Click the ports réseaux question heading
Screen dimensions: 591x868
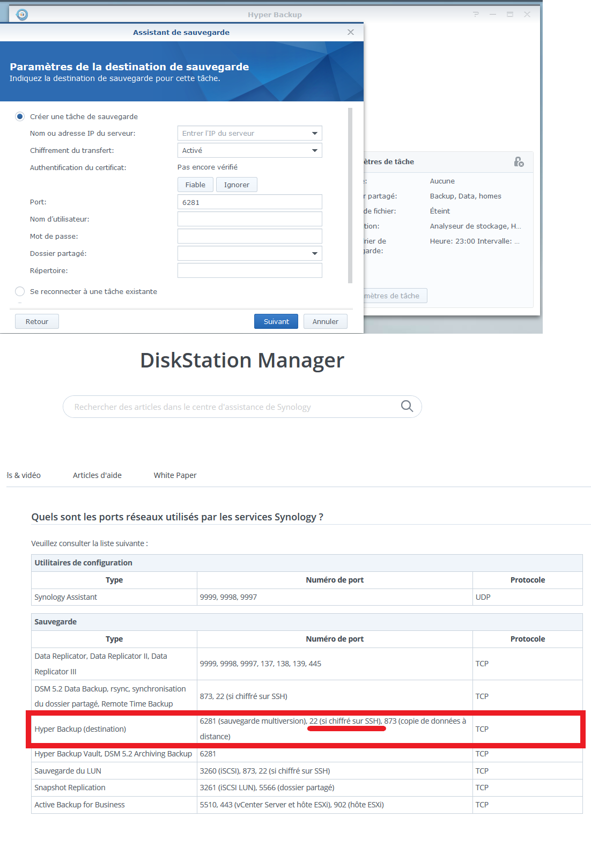177,517
